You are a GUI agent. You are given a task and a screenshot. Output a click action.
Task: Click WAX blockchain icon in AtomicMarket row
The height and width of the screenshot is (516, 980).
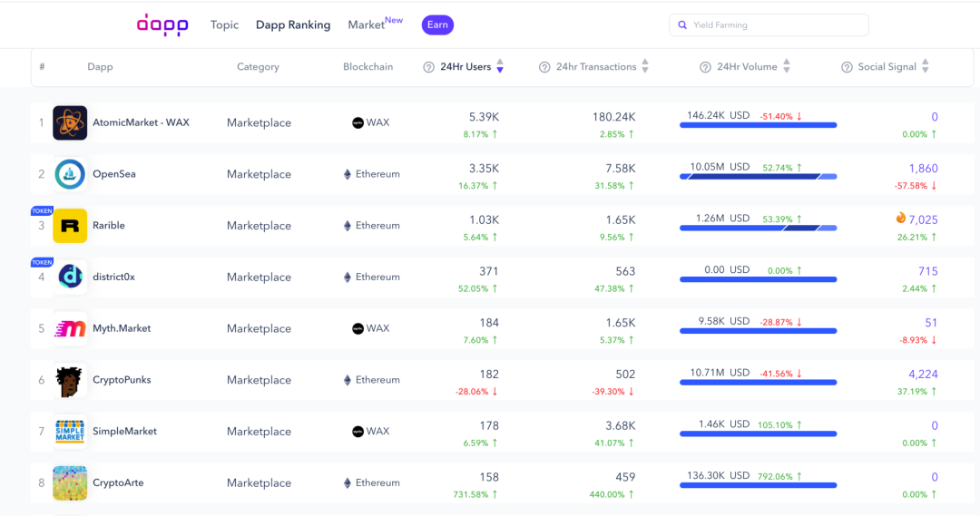[x=358, y=122]
